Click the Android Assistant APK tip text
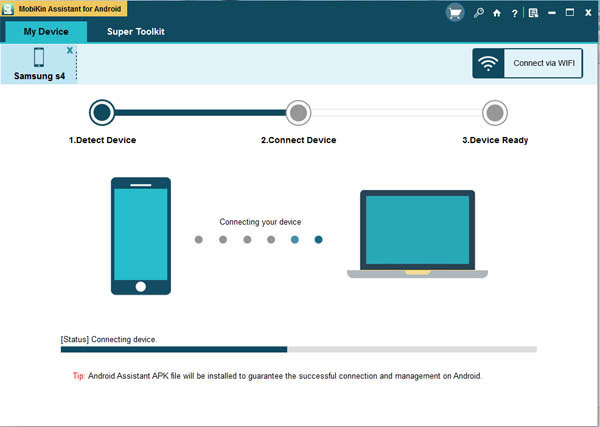 point(285,376)
